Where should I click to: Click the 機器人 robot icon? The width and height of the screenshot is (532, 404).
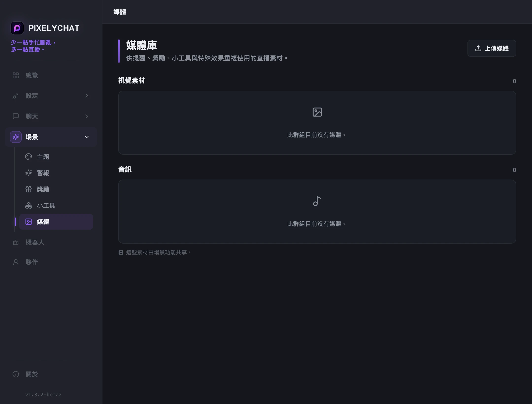[16, 242]
